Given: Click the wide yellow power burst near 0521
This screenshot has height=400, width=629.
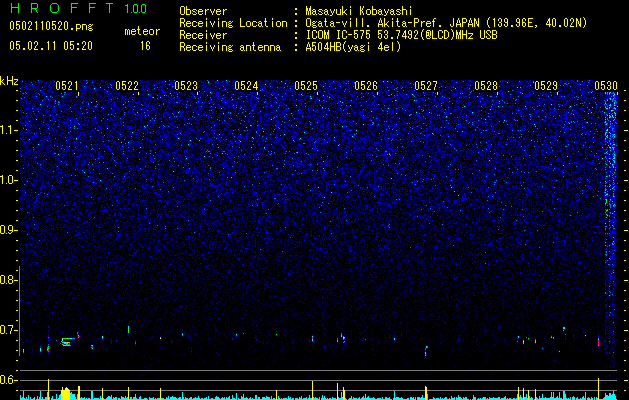Looking at the screenshot, I should point(65,393).
